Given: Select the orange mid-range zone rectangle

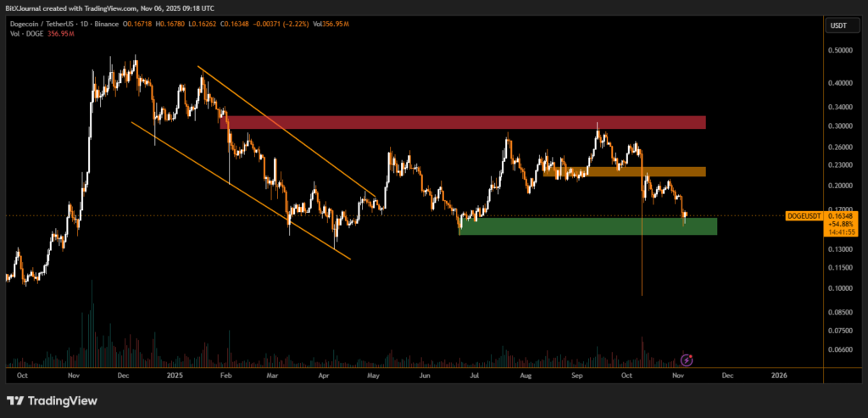Looking at the screenshot, I should point(624,171).
